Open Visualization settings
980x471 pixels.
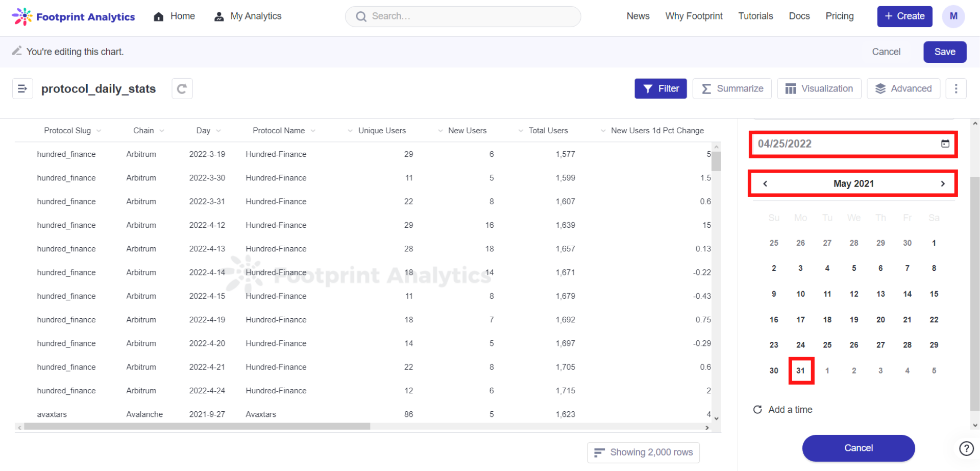coord(819,89)
